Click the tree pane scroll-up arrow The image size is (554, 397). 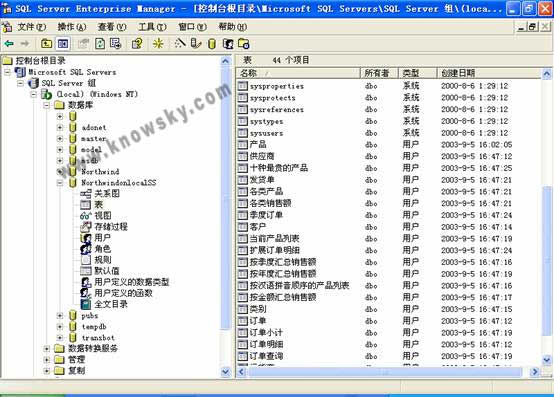pos(225,61)
